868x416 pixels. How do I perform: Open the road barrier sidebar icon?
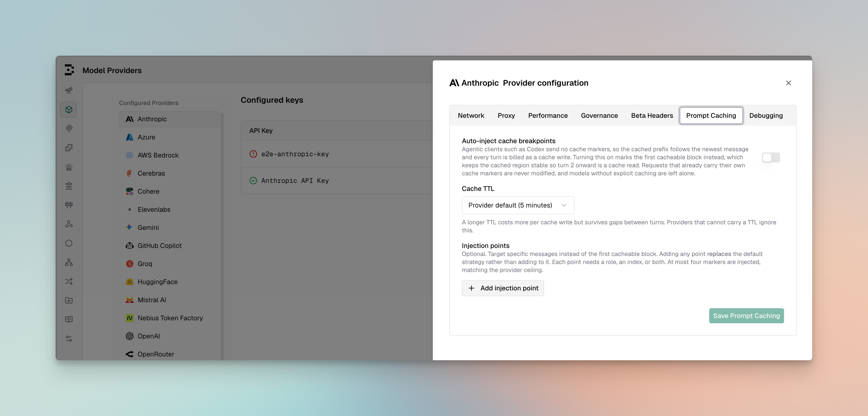tap(69, 205)
